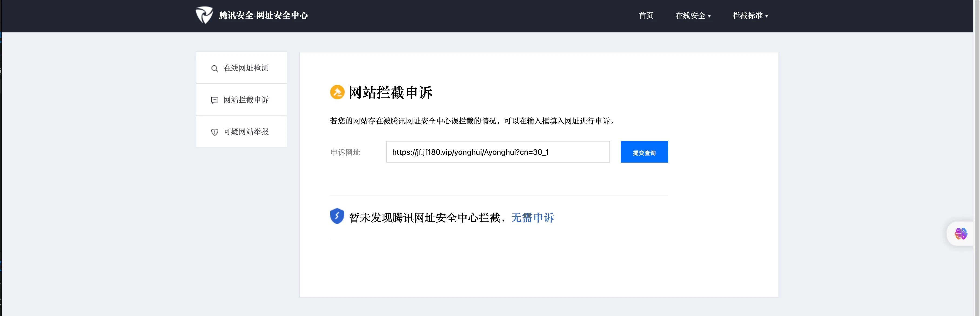Click the 申诉网址 URL input field
The width and height of the screenshot is (980, 316).
point(498,152)
